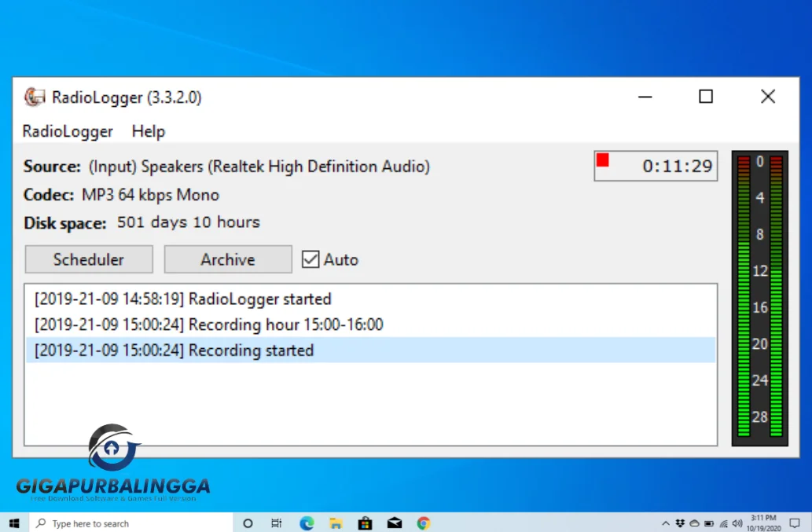Open the Wi-Fi network tray icon

coord(723,523)
